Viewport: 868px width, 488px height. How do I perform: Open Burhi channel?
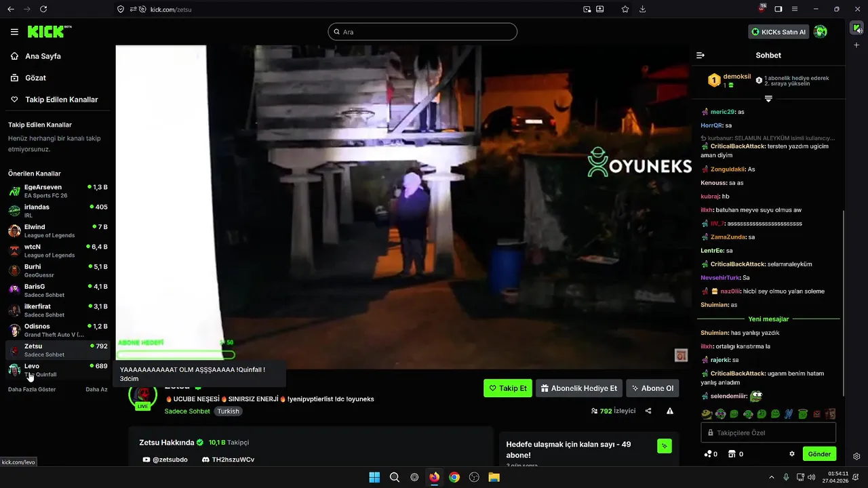tap(58, 270)
